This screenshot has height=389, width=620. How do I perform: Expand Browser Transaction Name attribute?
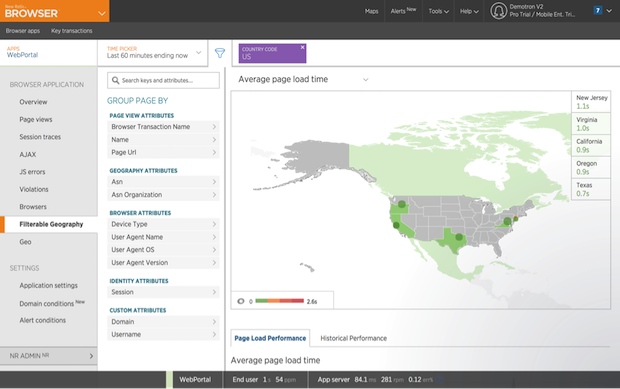pos(163,127)
